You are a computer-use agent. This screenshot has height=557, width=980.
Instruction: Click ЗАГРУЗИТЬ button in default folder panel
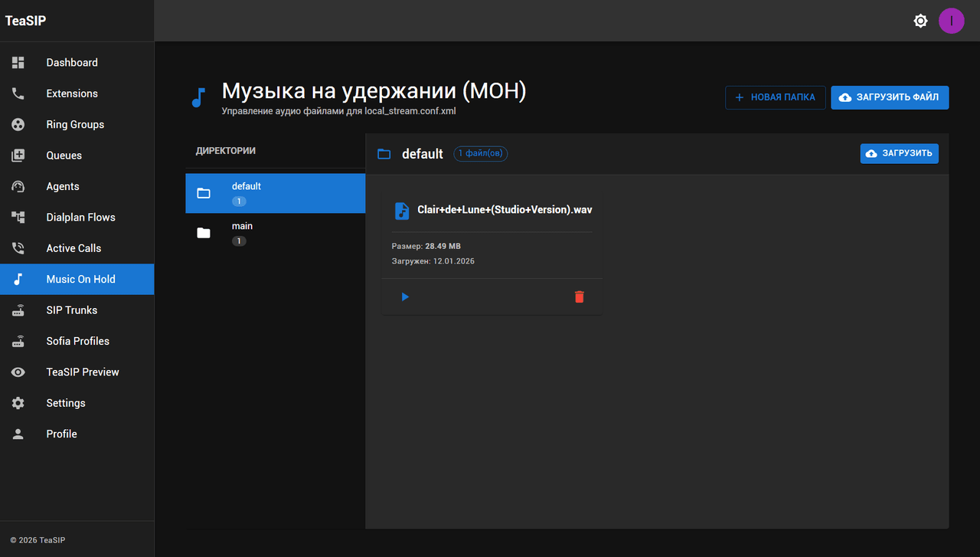(x=900, y=153)
